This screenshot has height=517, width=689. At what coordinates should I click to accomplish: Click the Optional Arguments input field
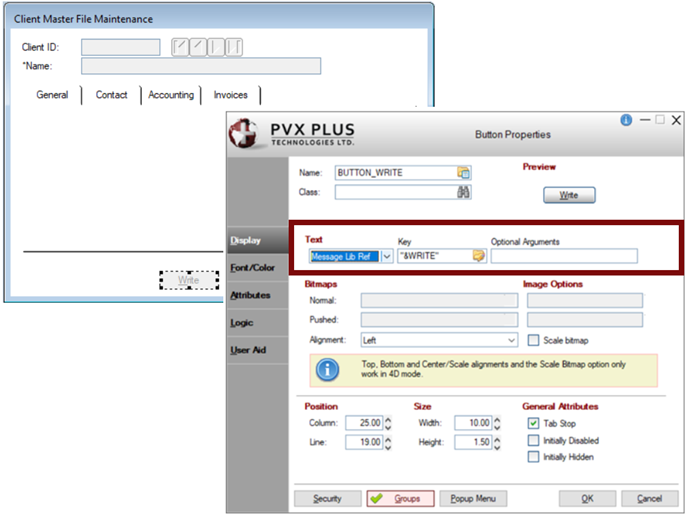(563, 257)
